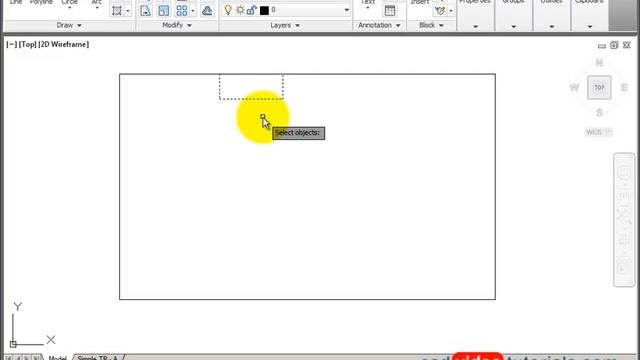Toggle layer 0 on/off lightbulb
The height and width of the screenshot is (360, 640).
point(228,10)
